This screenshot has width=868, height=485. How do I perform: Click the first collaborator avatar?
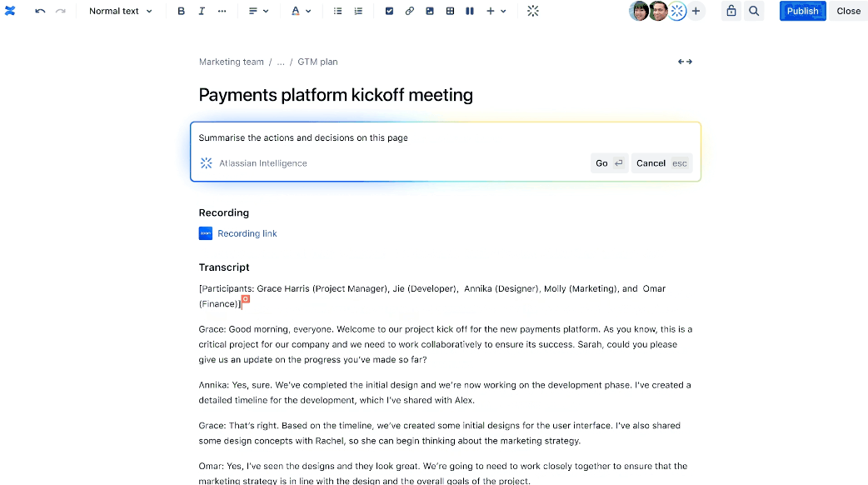coord(639,11)
